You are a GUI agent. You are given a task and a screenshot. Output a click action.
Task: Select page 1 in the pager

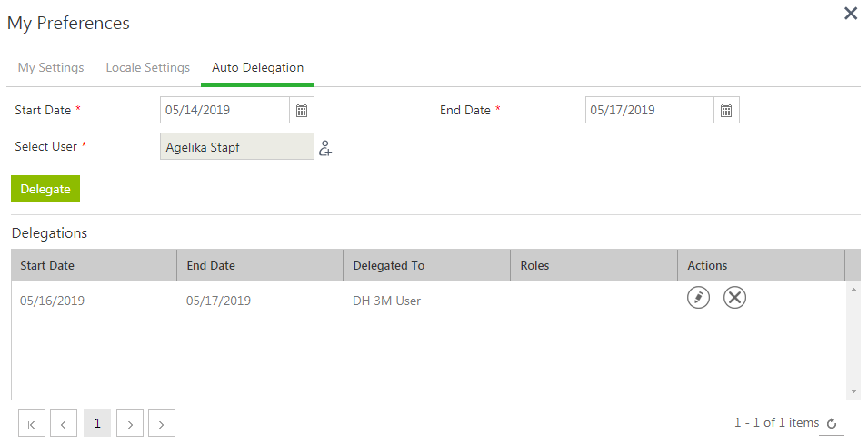pyautogui.click(x=97, y=423)
